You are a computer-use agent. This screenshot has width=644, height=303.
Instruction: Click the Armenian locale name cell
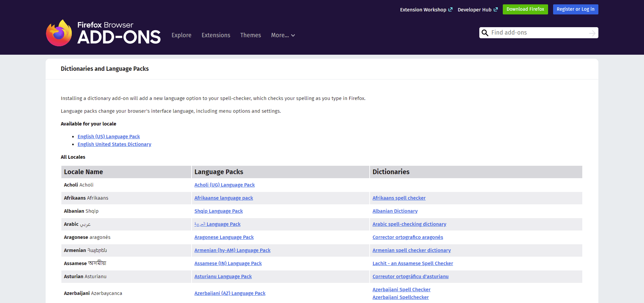[126, 250]
